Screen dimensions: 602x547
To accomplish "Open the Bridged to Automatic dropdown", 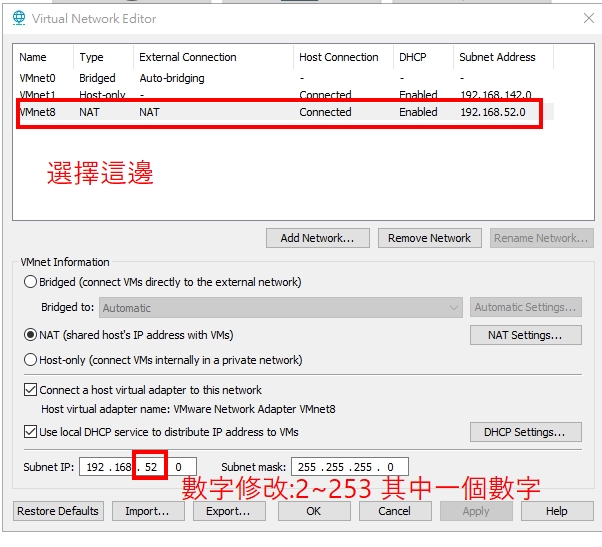I will pyautogui.click(x=280, y=308).
